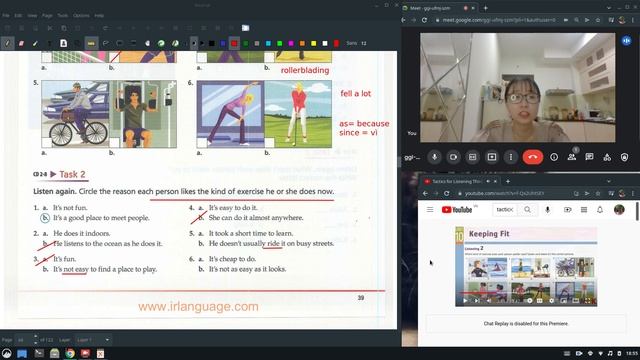Toggle captions in Google Meet
The height and width of the screenshot is (360, 640).
pos(473,157)
